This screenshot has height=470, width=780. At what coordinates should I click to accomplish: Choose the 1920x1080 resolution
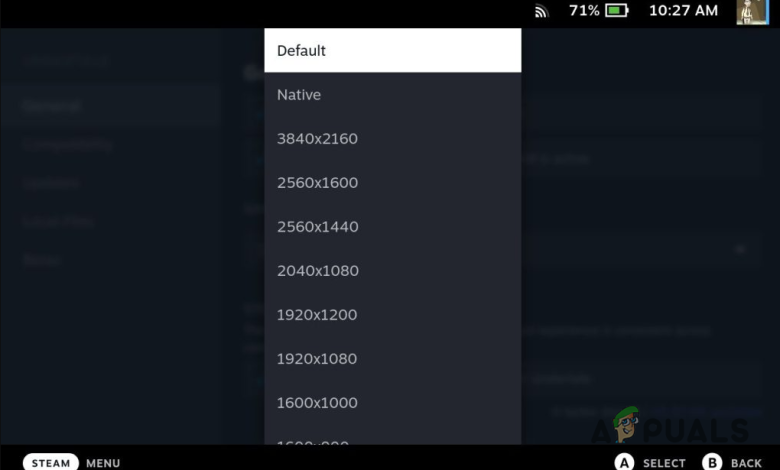pos(392,359)
